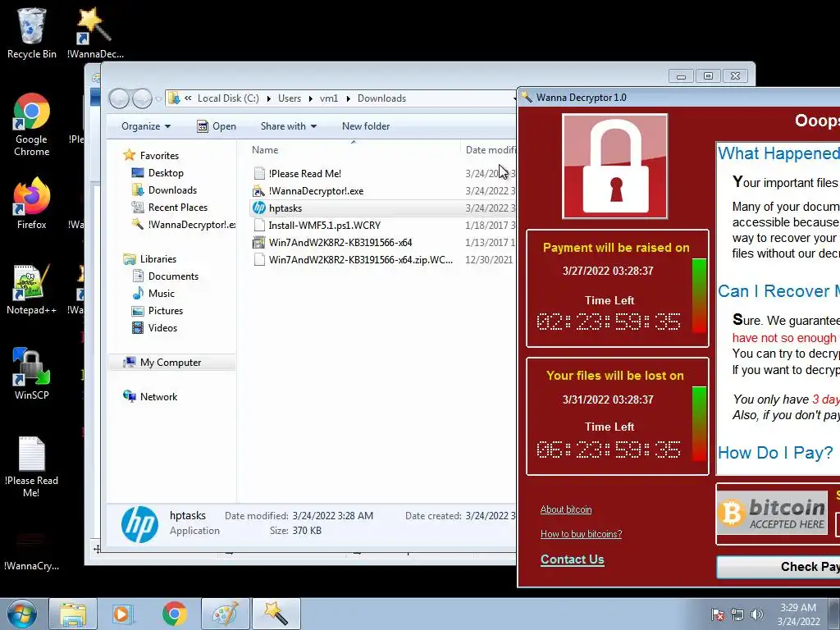Image resolution: width=840 pixels, height=630 pixels.
Task: Click the HP logo in details pane
Action: (x=139, y=524)
